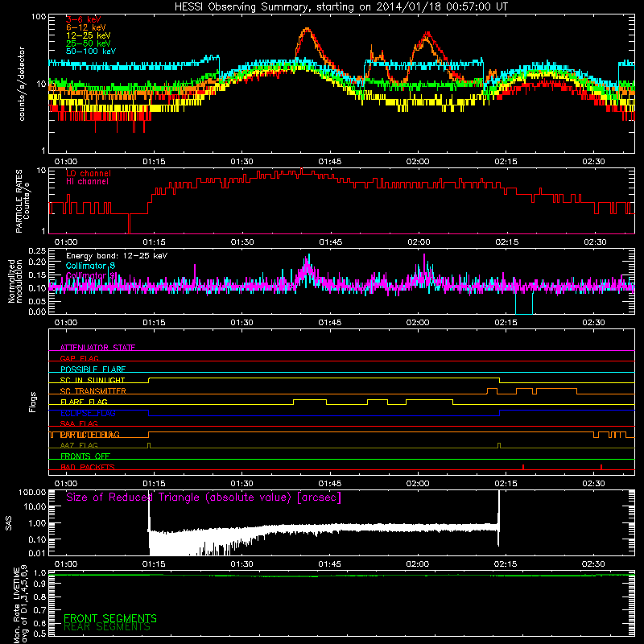Image resolution: width=644 pixels, height=644 pixels.
Task: Click the ATTENUATOR STATE flag label
Action: click(x=97, y=348)
